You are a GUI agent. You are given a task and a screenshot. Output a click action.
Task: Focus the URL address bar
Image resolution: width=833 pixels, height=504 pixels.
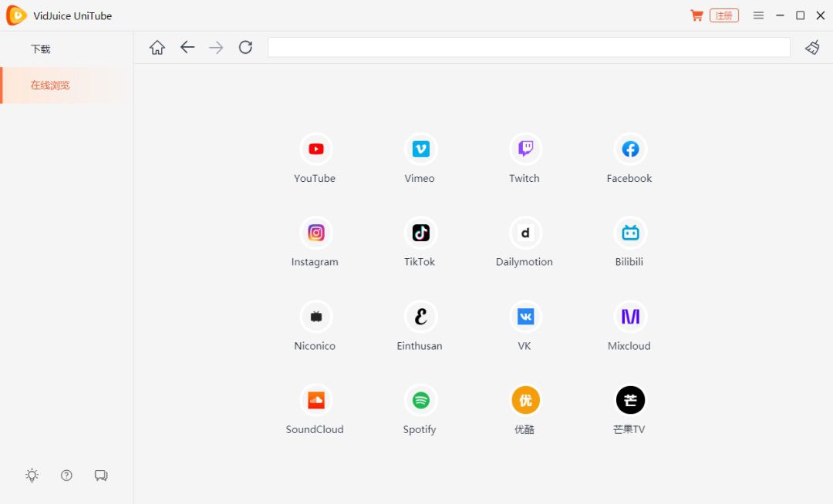coord(528,47)
